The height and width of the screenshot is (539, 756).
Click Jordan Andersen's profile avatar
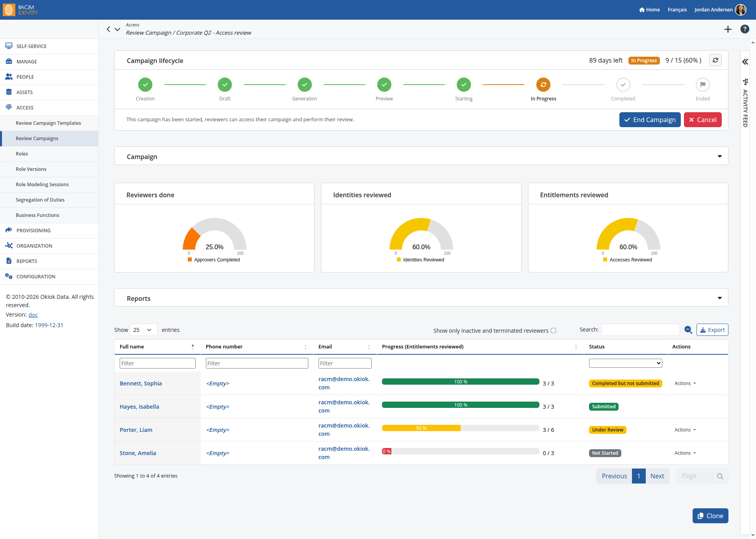[741, 10]
